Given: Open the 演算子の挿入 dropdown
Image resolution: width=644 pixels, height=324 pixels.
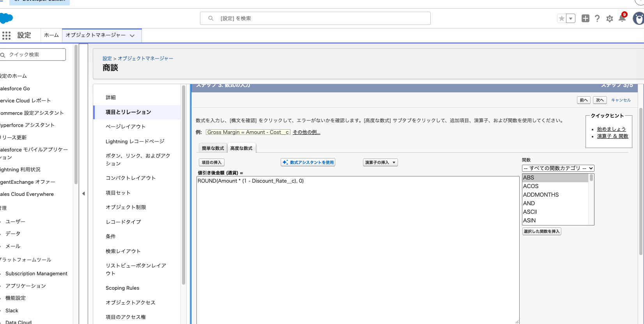Looking at the screenshot, I should (380, 162).
